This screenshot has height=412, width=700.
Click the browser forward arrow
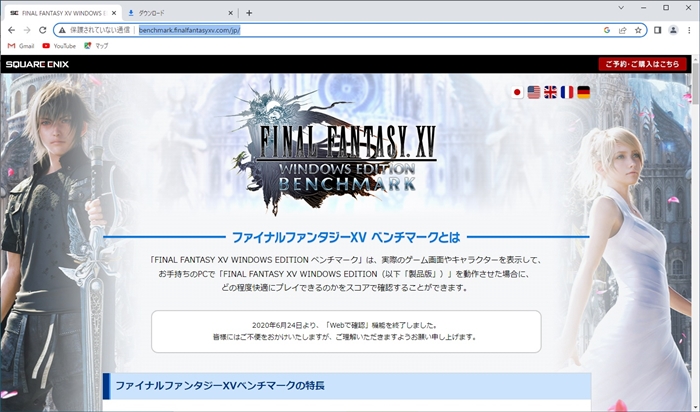pos(27,30)
